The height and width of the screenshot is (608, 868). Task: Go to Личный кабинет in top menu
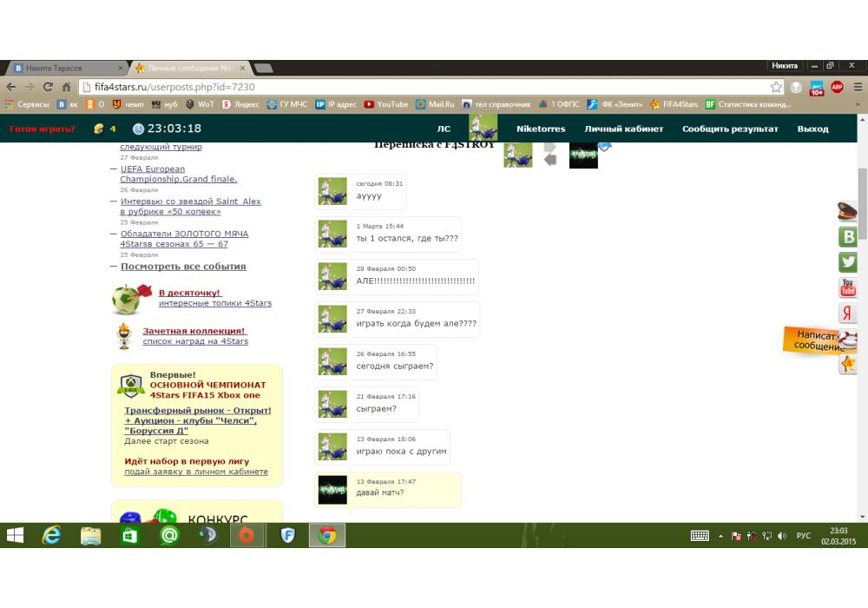pyautogui.click(x=623, y=129)
